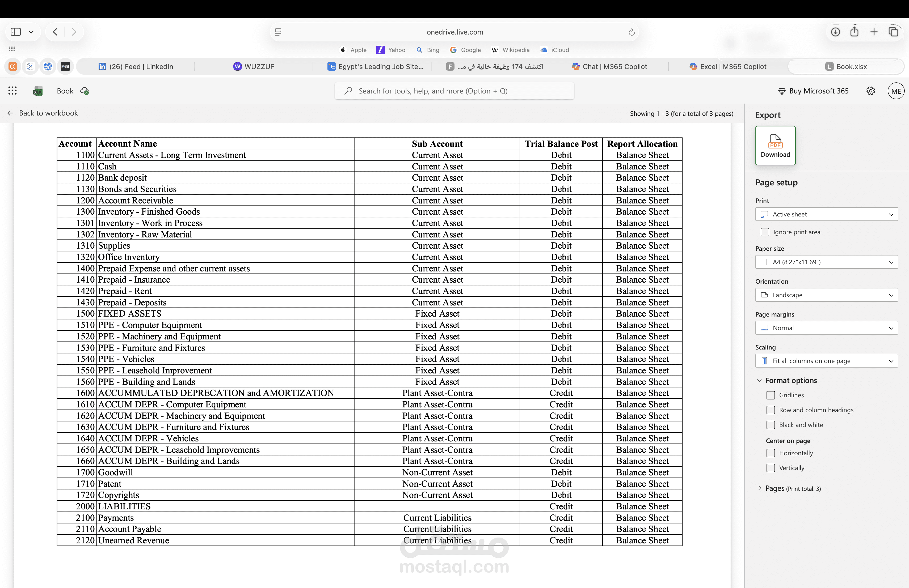The width and height of the screenshot is (909, 588).
Task: Open the Scaling dropdown
Action: pos(827,361)
